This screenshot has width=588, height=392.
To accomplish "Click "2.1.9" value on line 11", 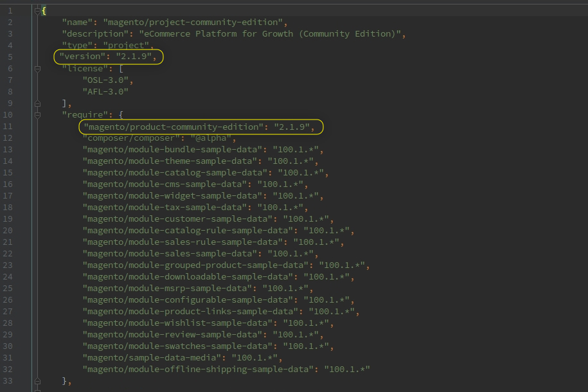I will (x=292, y=127).
